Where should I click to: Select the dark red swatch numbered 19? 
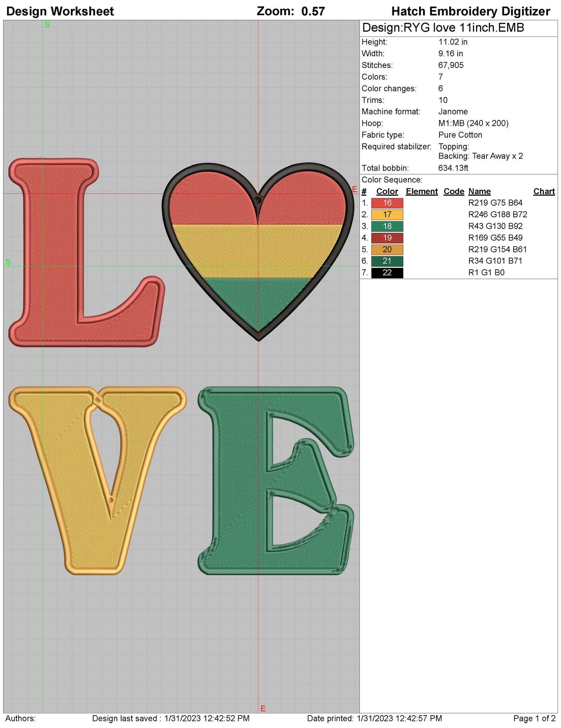click(x=387, y=238)
